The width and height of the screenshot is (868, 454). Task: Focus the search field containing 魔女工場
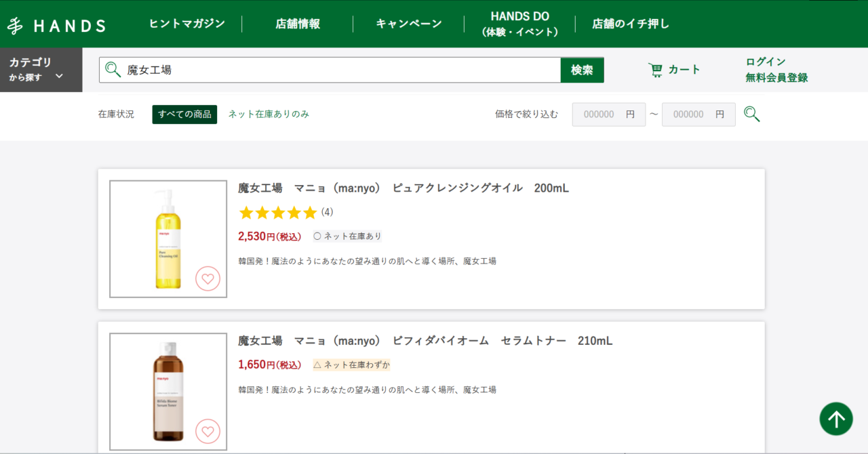coord(330,70)
